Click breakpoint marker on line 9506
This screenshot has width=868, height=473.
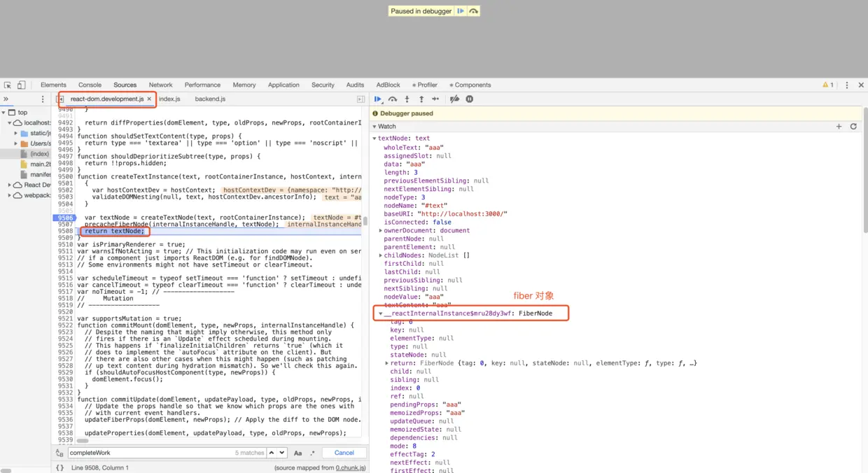point(66,218)
